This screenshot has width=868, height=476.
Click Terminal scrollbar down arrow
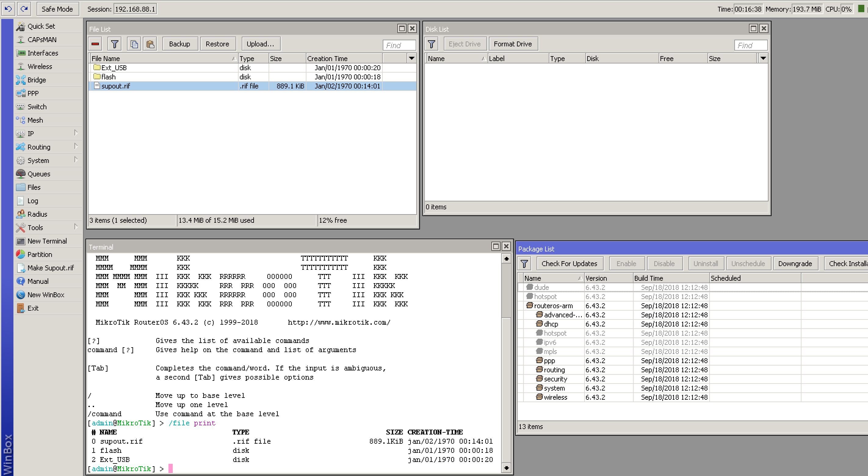(x=506, y=467)
